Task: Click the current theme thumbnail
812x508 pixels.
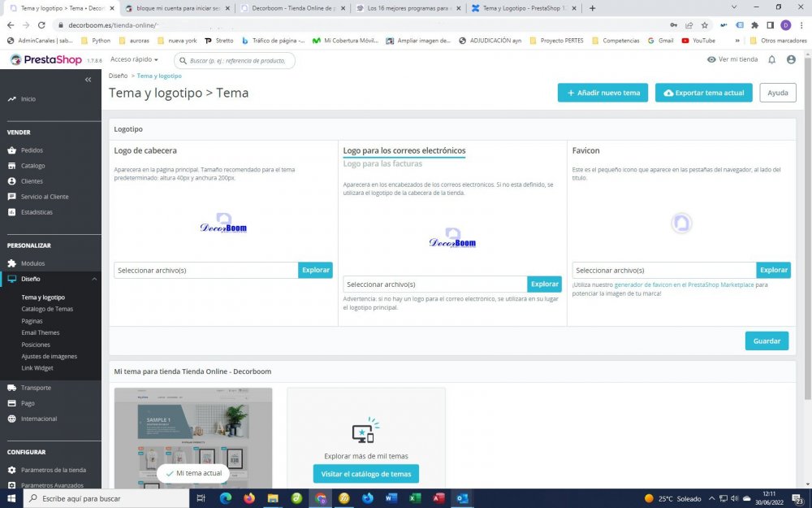Action: (193, 438)
